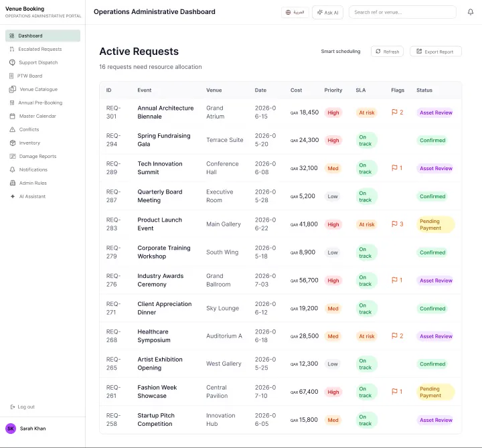Click the Export Report share icon
The image size is (482, 448).
coord(419,52)
